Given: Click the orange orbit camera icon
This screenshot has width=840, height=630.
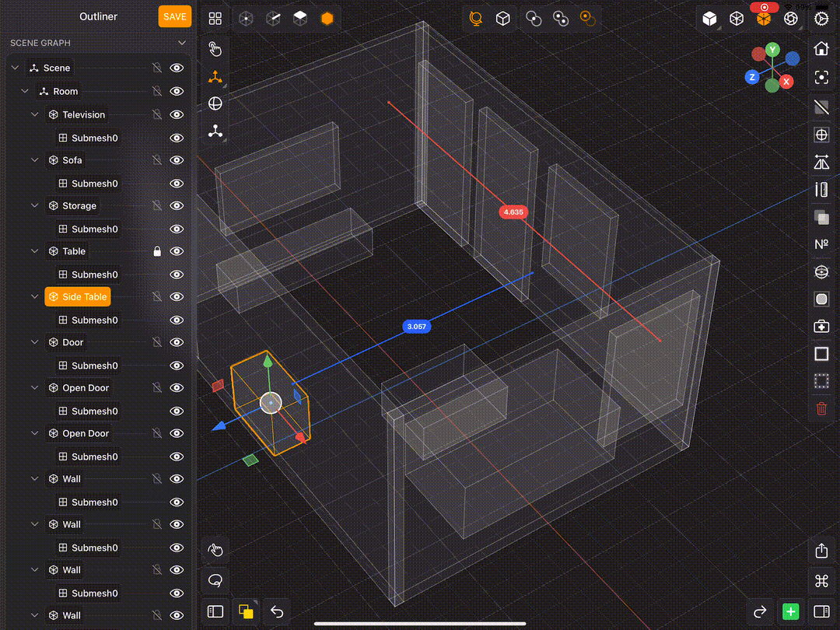Looking at the screenshot, I should pos(475,18).
